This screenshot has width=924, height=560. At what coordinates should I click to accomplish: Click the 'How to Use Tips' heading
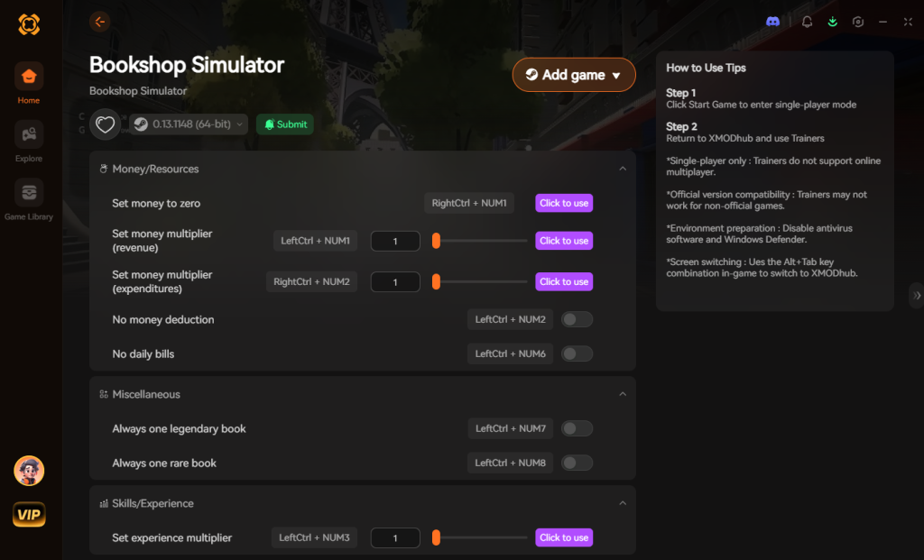[706, 68]
